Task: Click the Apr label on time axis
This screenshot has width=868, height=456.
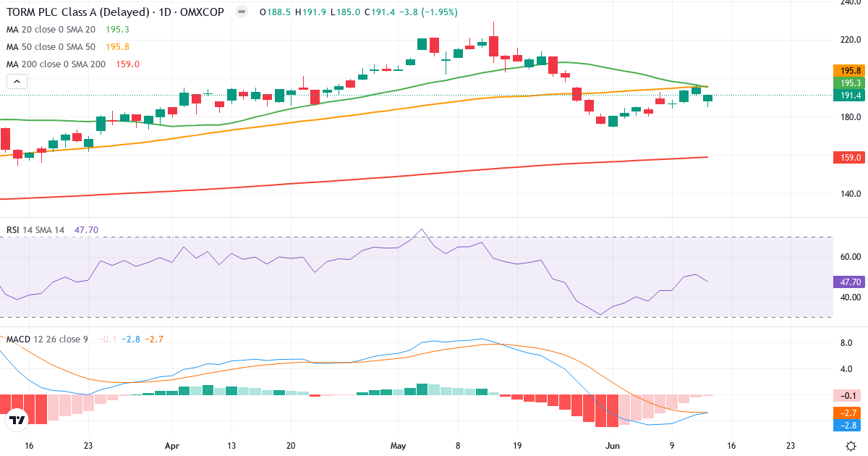Action: click(172, 446)
